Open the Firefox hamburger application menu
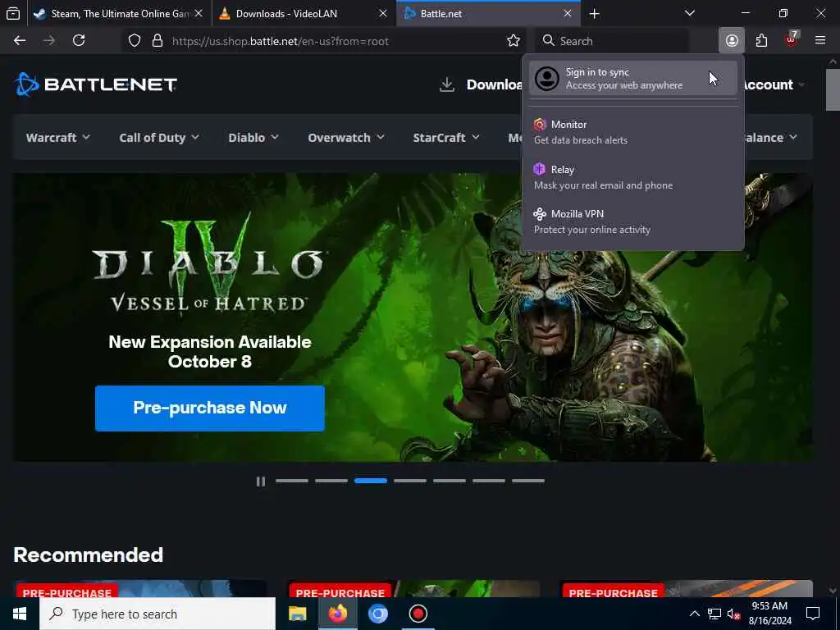Screen dimensions: 840x630 [x=820, y=41]
